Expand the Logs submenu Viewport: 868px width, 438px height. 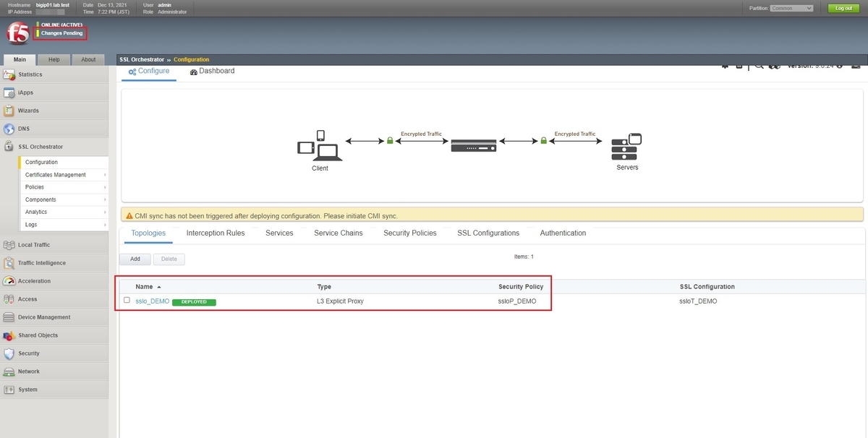point(30,224)
